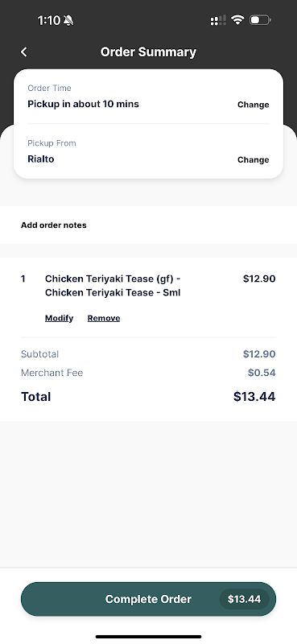Tap the 1:10 clock in status bar
The image size is (297, 644).
[49, 20]
